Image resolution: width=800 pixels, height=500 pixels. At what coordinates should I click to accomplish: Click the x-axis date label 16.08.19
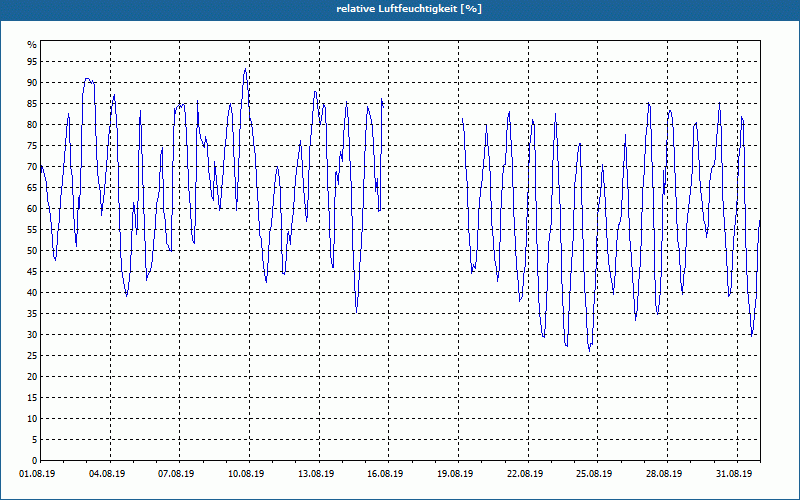385,474
